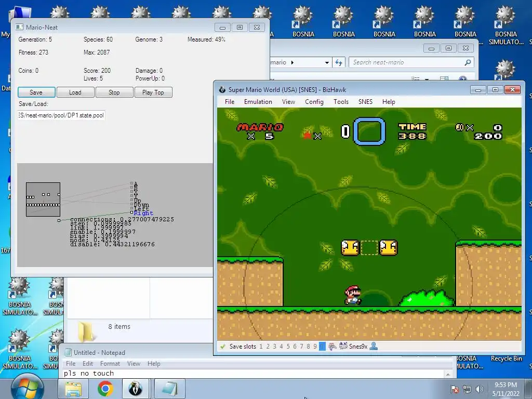Click the Notepad title bar icon

68,353
